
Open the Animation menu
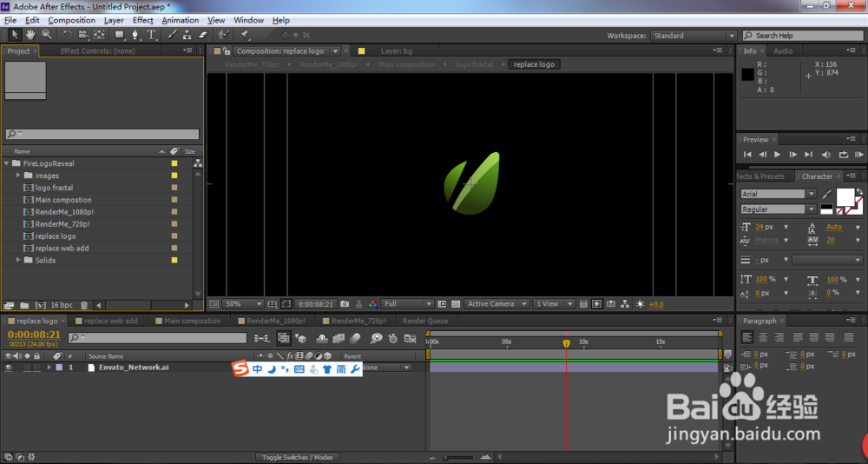tap(180, 20)
